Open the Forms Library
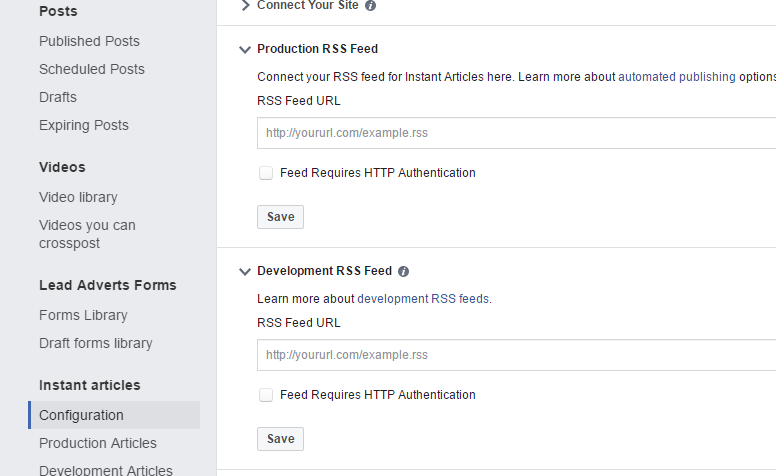Image resolution: width=776 pixels, height=476 pixels. pos(83,315)
